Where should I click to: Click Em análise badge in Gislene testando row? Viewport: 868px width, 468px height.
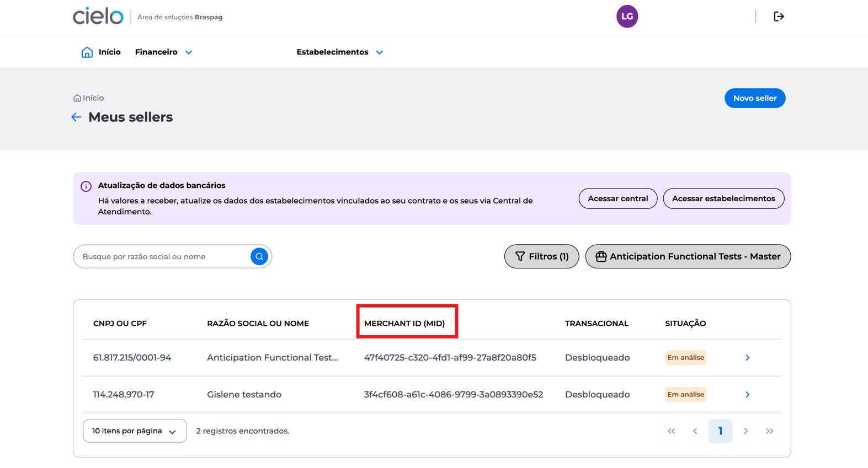685,395
